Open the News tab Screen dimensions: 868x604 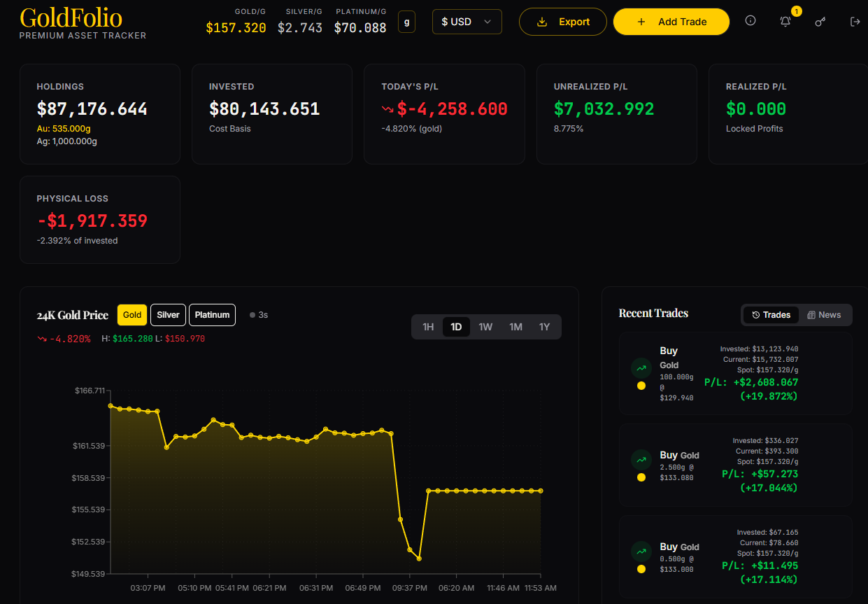click(824, 315)
